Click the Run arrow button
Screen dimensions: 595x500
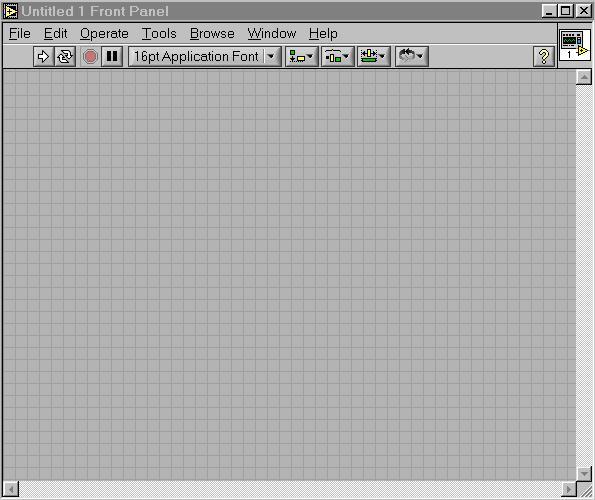coord(43,57)
